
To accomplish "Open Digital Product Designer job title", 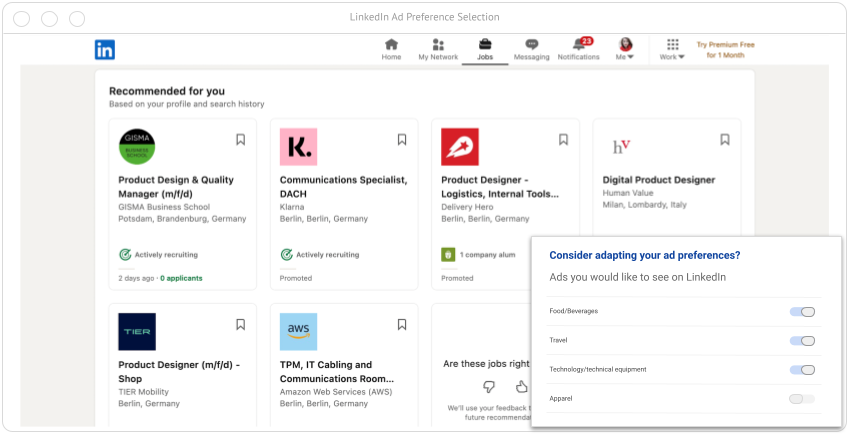I will 659,180.
